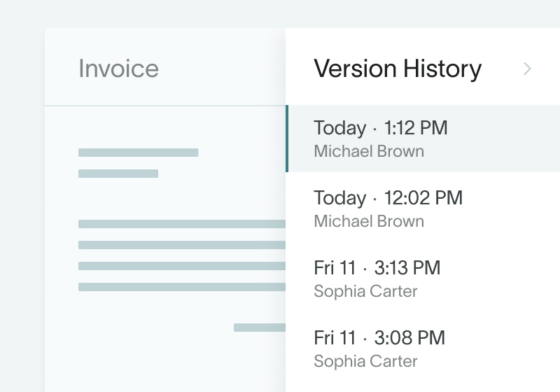
Task: Click Sophia Carter under the 3:13 PM entry
Action: pos(365,291)
